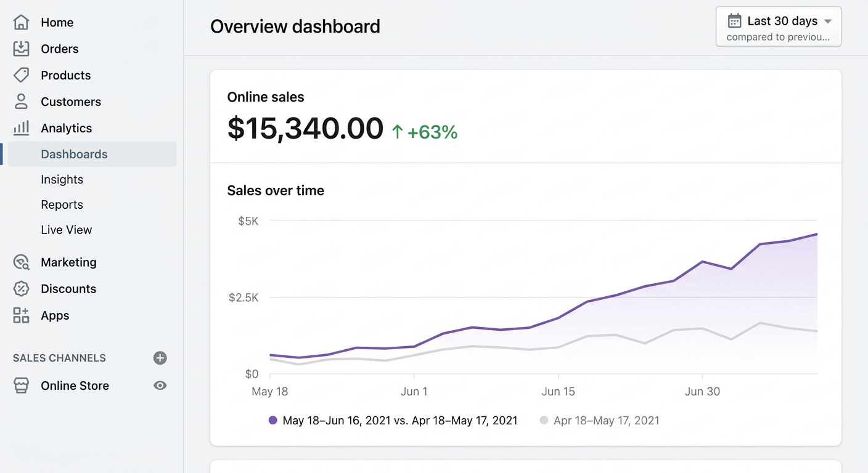Select the Customers person icon

(21, 102)
